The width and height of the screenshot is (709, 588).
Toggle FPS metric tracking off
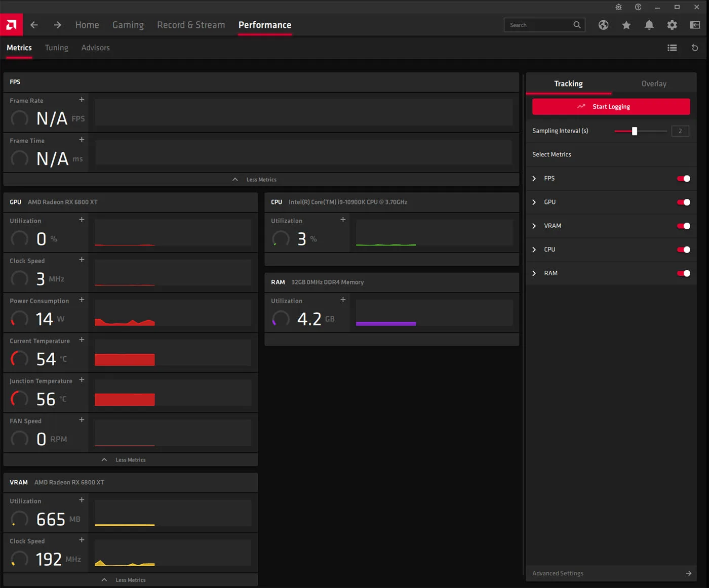[684, 179]
